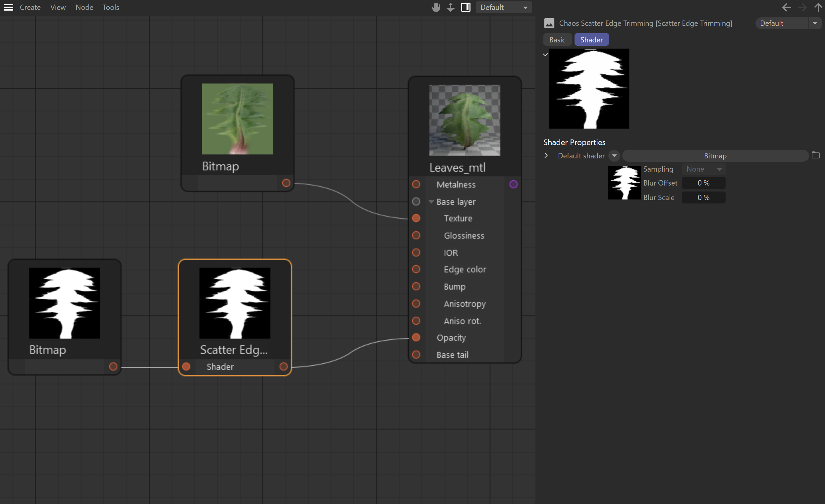Click the Shader label on Scatter Edge node
This screenshot has width=825, height=504.
220,367
